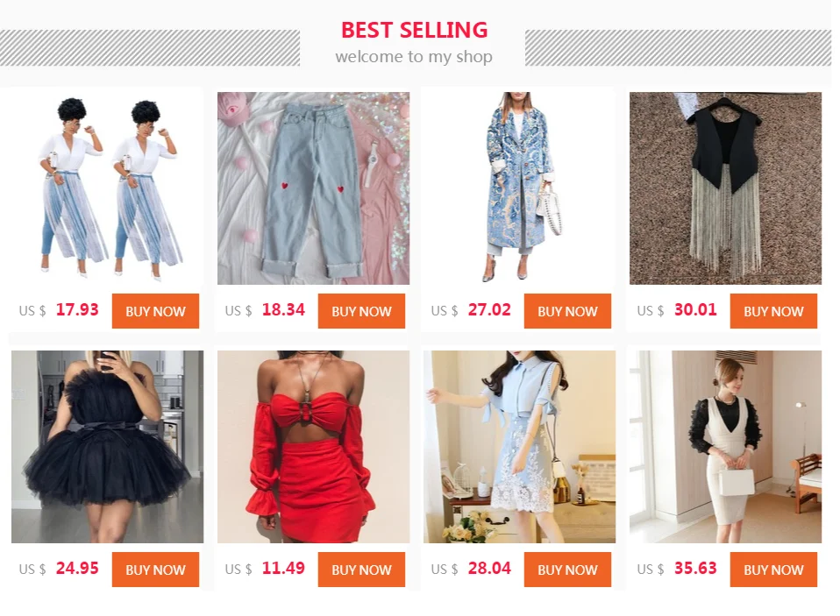Open the black vest with tassel fringe image
The height and width of the screenshot is (616, 840).
[x=725, y=188]
